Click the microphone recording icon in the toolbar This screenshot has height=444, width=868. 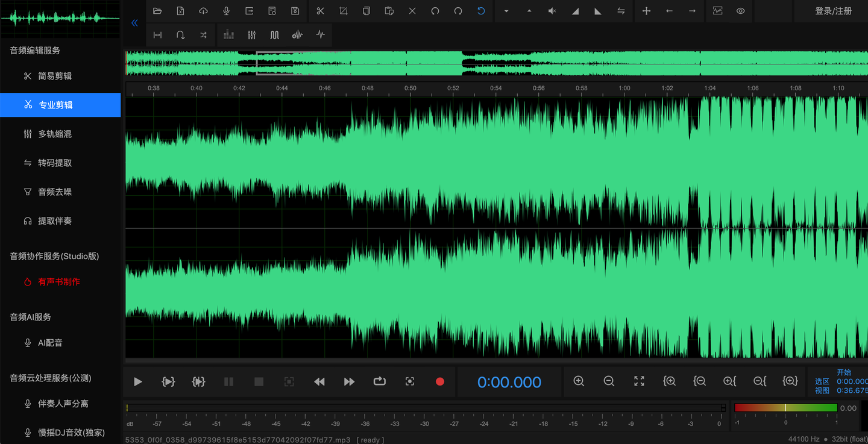click(226, 11)
